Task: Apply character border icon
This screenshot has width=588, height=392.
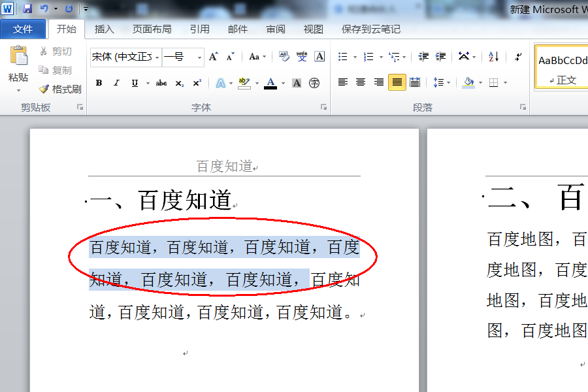Action: 319,57
